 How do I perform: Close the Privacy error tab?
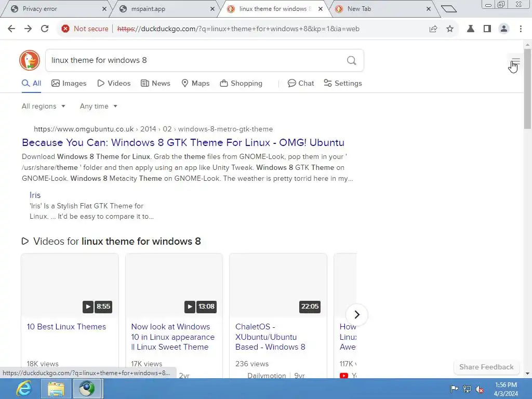(x=104, y=9)
